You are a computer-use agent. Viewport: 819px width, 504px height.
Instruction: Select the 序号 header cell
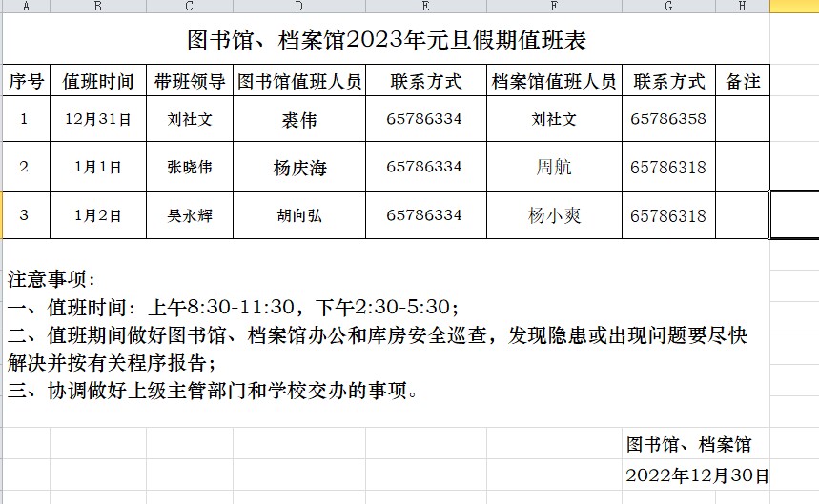tap(26, 82)
